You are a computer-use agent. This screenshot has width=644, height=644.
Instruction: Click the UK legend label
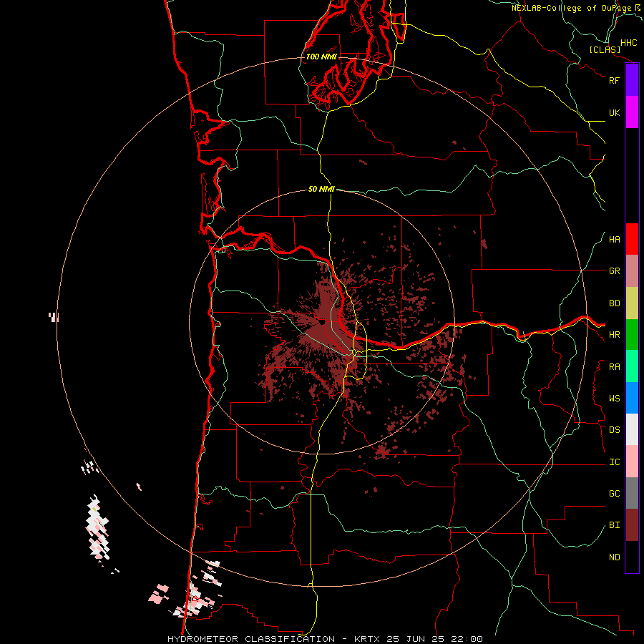[x=614, y=112]
